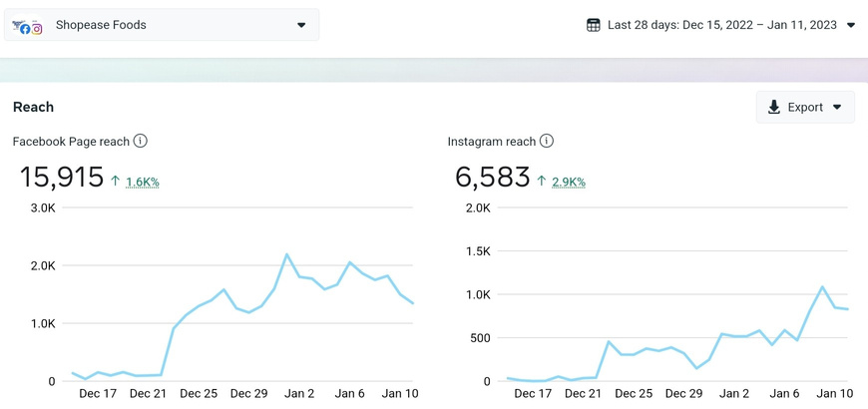Expand the Export options caret
868x409 pixels.
(837, 107)
